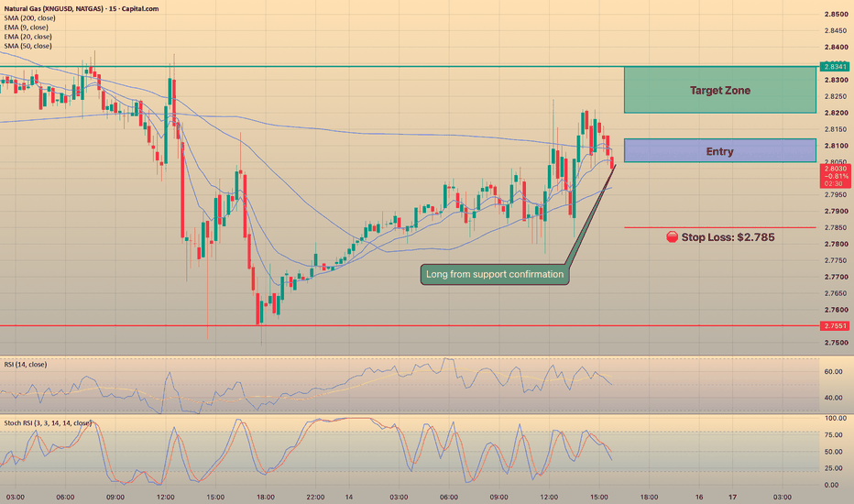Click the RSI scale value 40.00
854x504 pixels.
[x=833, y=398]
